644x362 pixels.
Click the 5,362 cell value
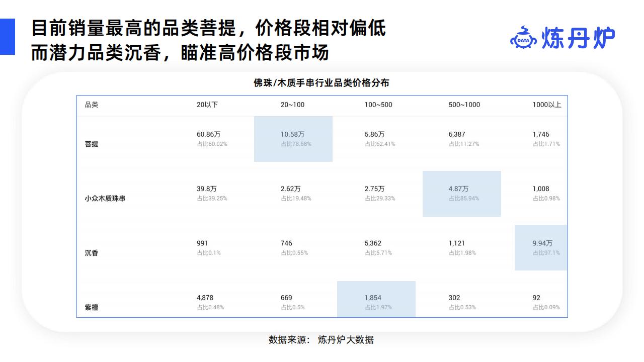(x=373, y=243)
